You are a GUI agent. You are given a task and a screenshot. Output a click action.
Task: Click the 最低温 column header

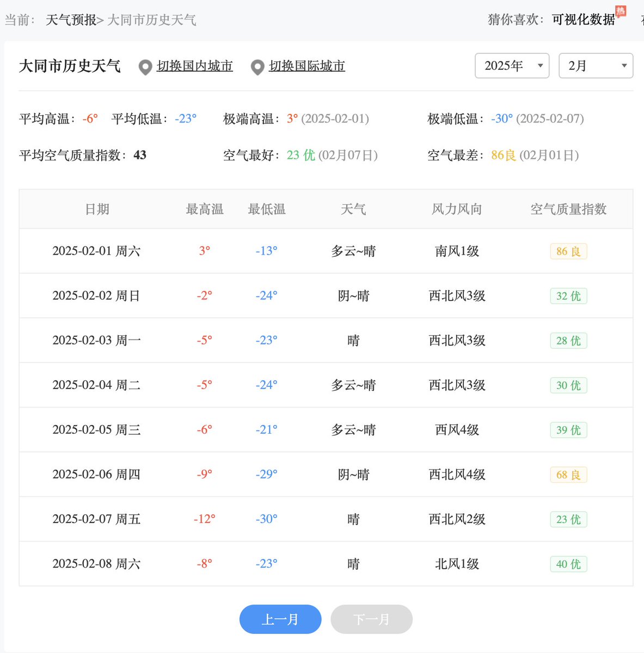point(267,209)
